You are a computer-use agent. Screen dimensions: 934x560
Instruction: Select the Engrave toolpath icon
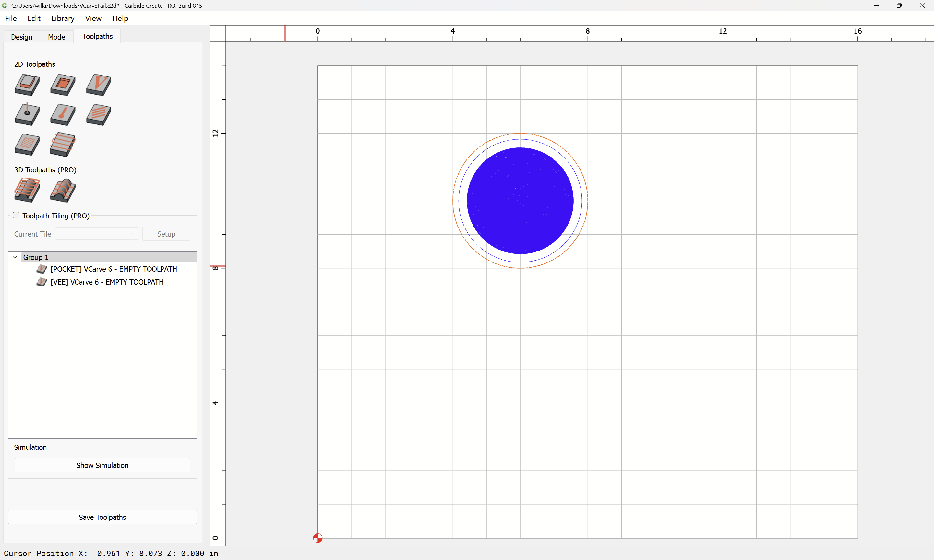tap(27, 145)
